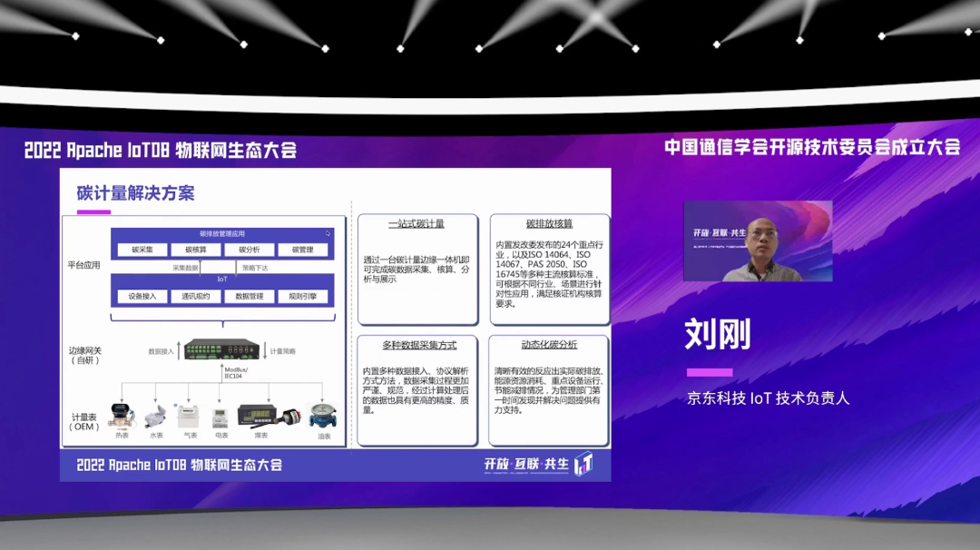Click the 数据接入 arrow label
This screenshot has width=980, height=550.
pyautogui.click(x=161, y=351)
